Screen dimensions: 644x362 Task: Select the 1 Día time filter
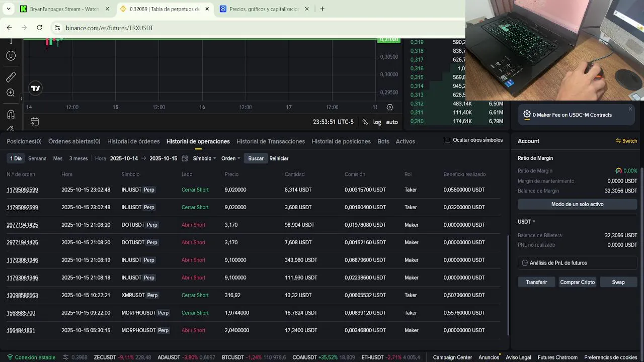click(x=16, y=158)
